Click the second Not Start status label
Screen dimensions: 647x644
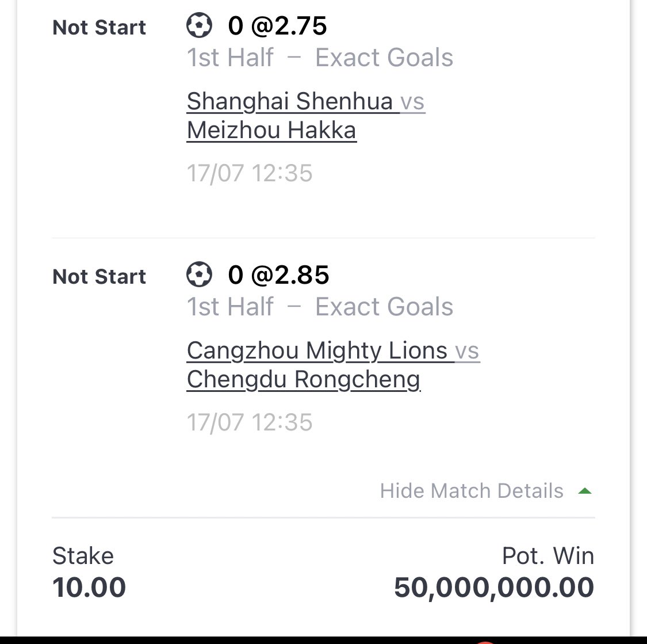pyautogui.click(x=99, y=277)
